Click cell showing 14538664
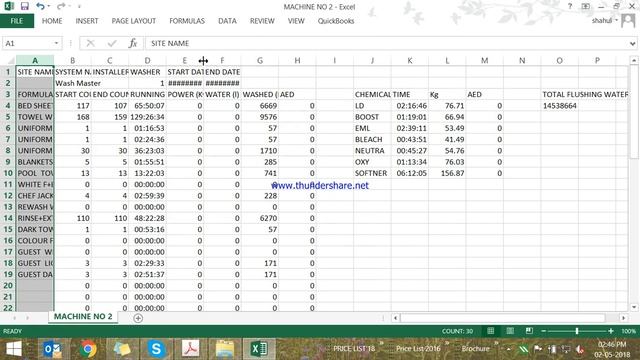This screenshot has width=640, height=360. pyautogui.click(x=560, y=106)
